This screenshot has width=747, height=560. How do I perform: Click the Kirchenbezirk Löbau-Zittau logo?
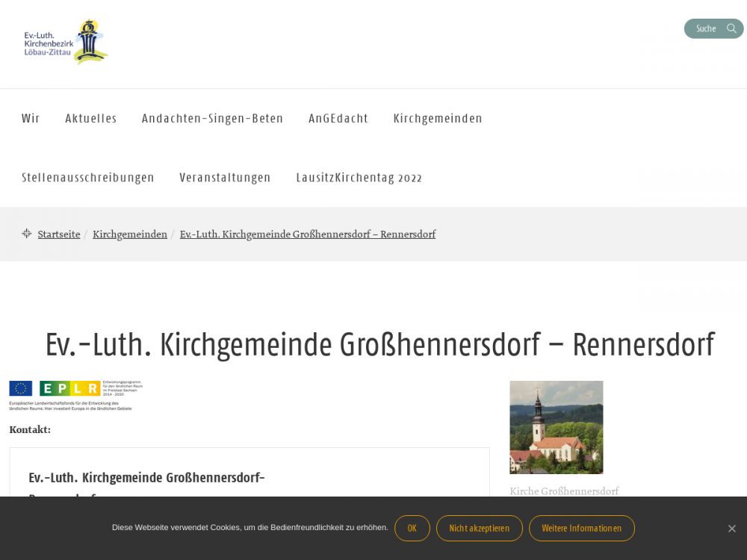coord(66,42)
